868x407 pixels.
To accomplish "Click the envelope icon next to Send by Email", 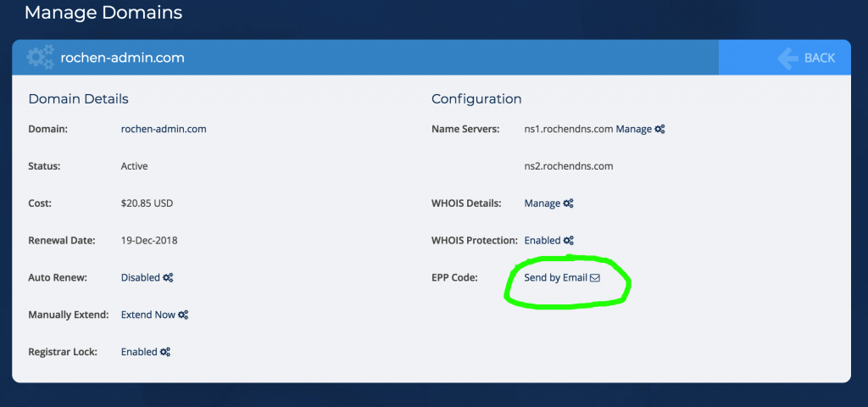I will tap(594, 278).
